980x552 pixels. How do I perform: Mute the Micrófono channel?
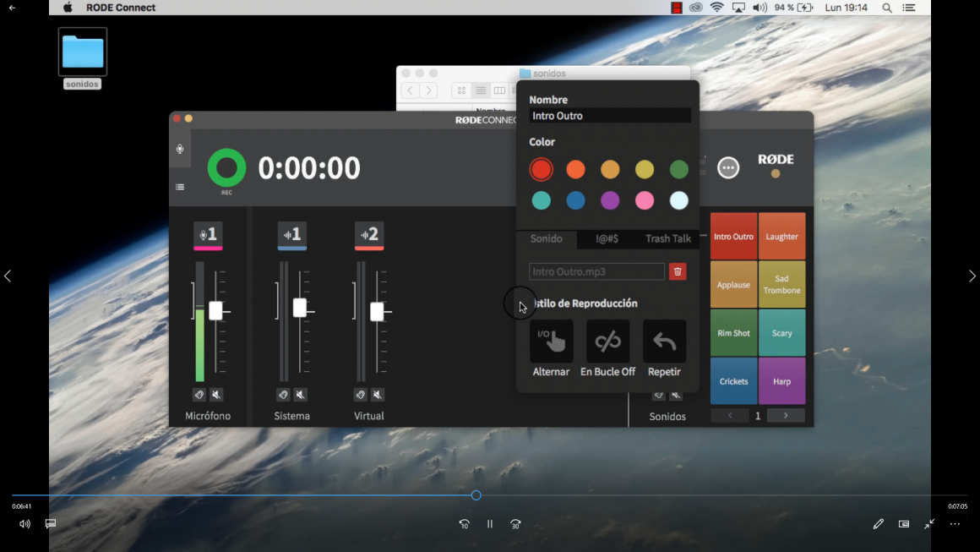pos(216,395)
